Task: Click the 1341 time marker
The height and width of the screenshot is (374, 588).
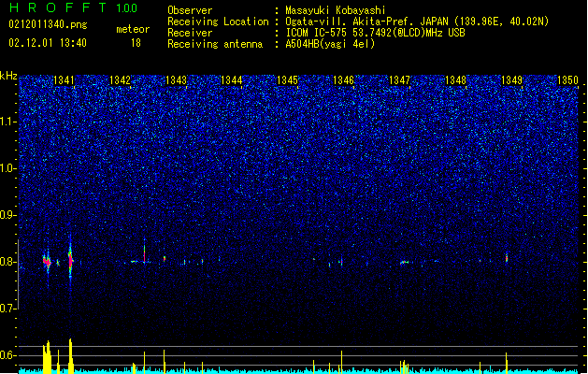Action: click(64, 80)
